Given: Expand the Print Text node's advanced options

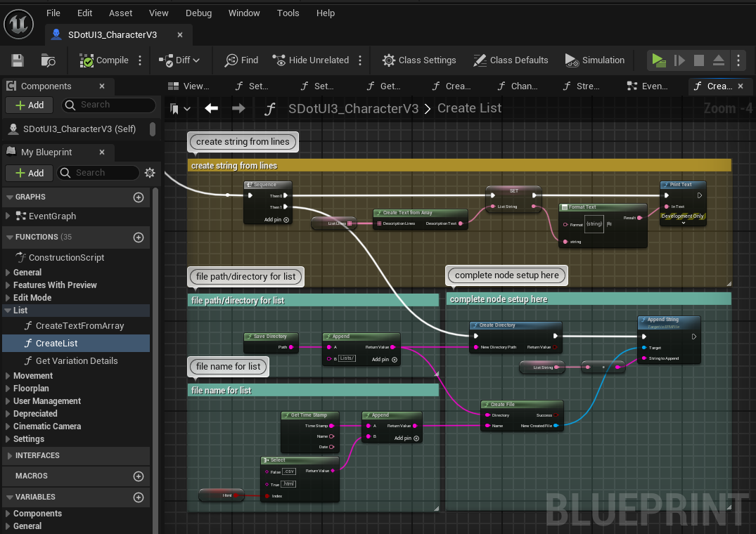Looking at the screenshot, I should 683,223.
